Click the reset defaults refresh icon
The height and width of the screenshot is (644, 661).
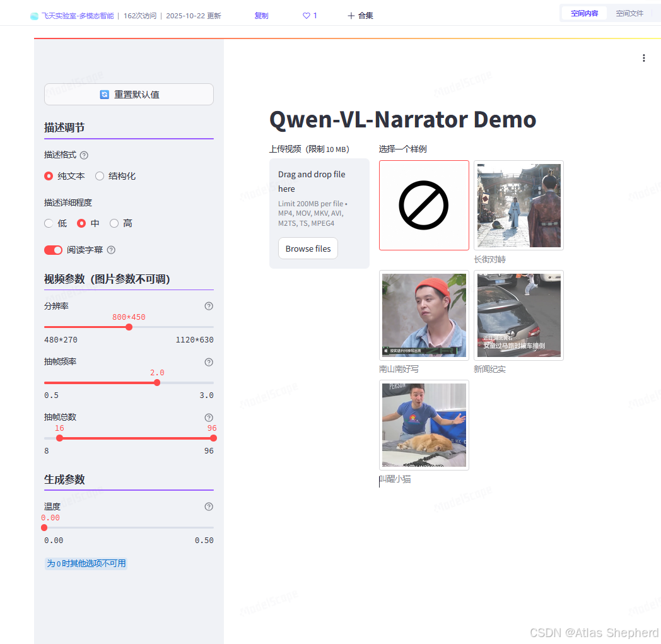click(x=104, y=95)
